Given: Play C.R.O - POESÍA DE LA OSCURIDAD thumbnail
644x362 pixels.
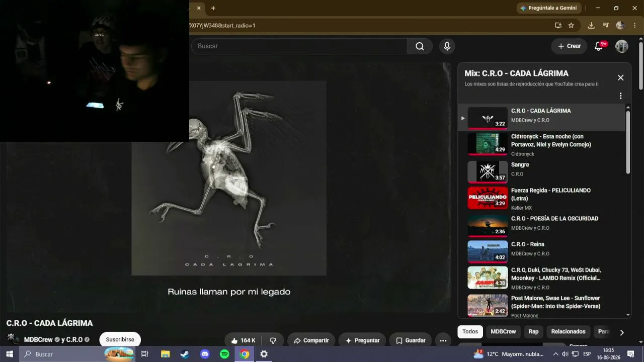Looking at the screenshot, I should pos(488,226).
